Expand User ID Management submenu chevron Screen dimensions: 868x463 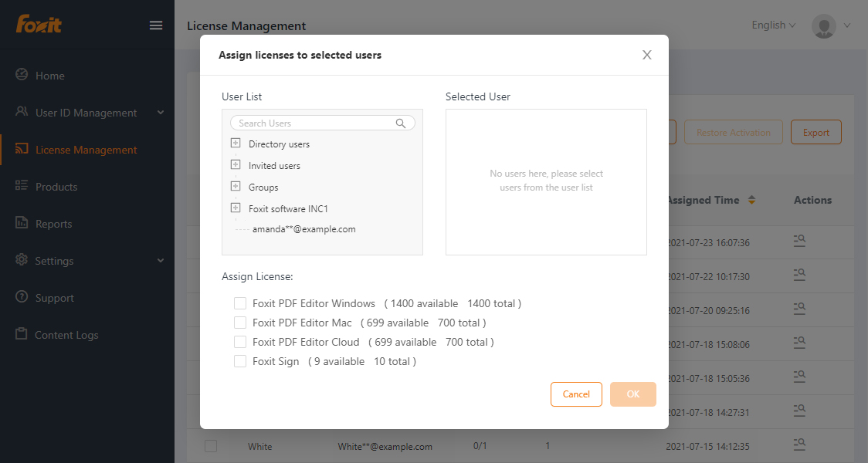(161, 113)
